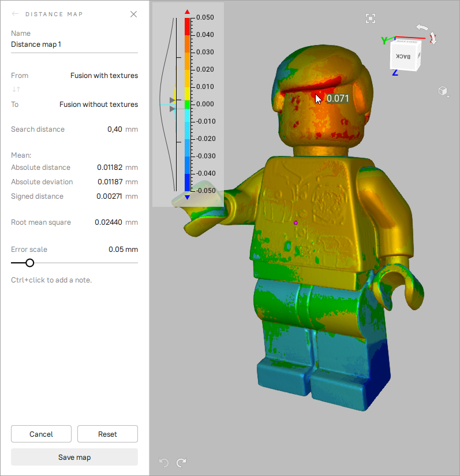
Task: Click the Name label
Action: (21, 33)
